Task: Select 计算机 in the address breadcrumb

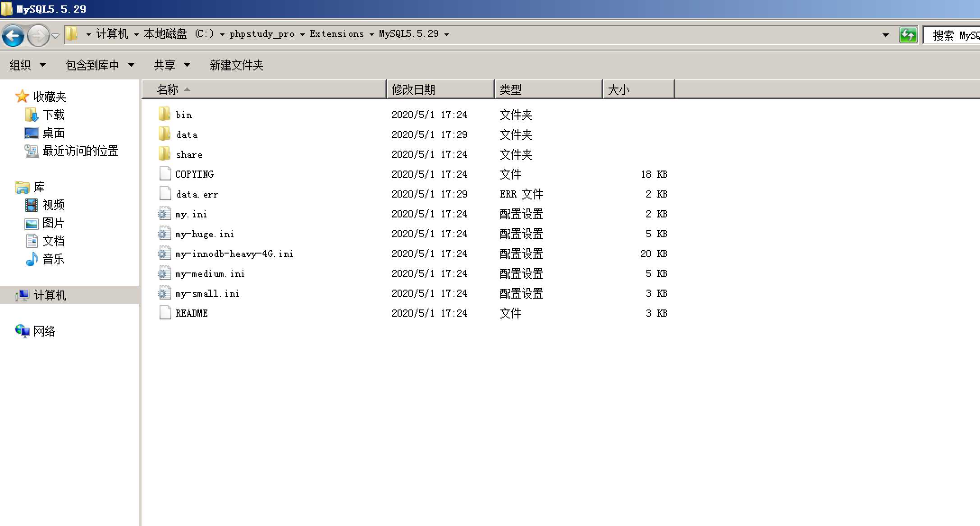Action: pos(112,34)
